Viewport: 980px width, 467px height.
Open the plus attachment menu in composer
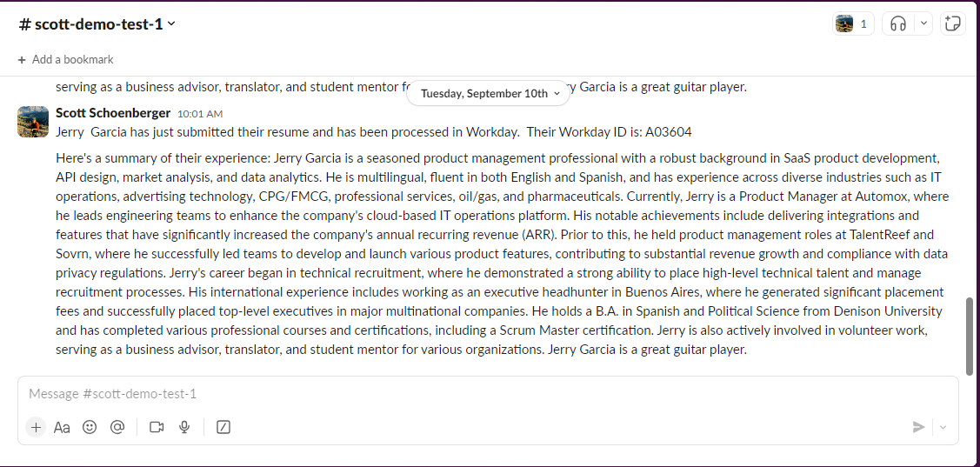tap(36, 427)
